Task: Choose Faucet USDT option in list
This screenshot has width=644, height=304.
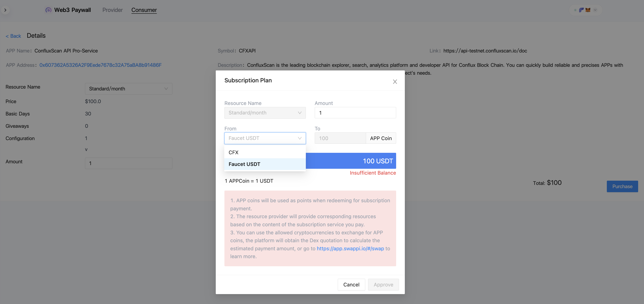Action: (265, 164)
